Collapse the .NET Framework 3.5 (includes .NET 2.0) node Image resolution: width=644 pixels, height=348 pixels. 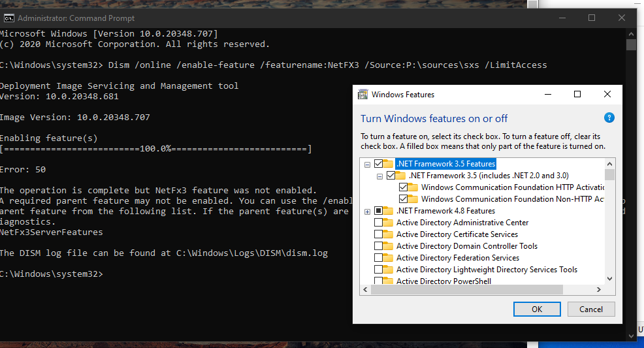point(380,176)
